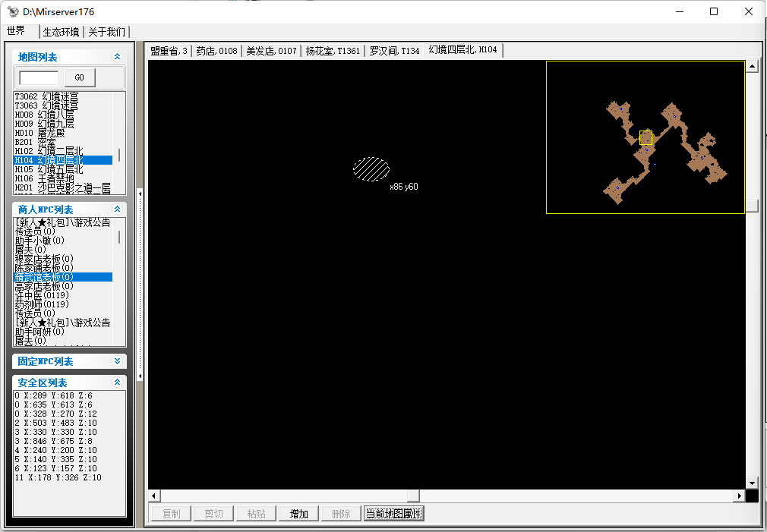The height and width of the screenshot is (532, 767).
Task: Click the map view's scroll down arrow
Action: pos(753,483)
